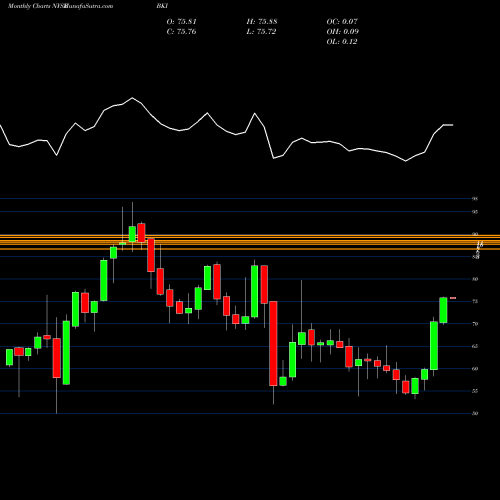Click the 95 price axis label

click(x=475, y=212)
